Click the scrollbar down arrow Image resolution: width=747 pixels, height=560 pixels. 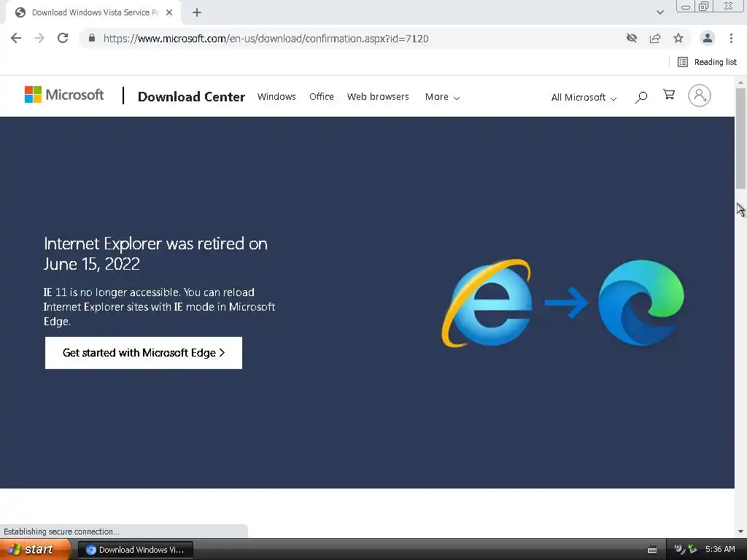click(740, 532)
